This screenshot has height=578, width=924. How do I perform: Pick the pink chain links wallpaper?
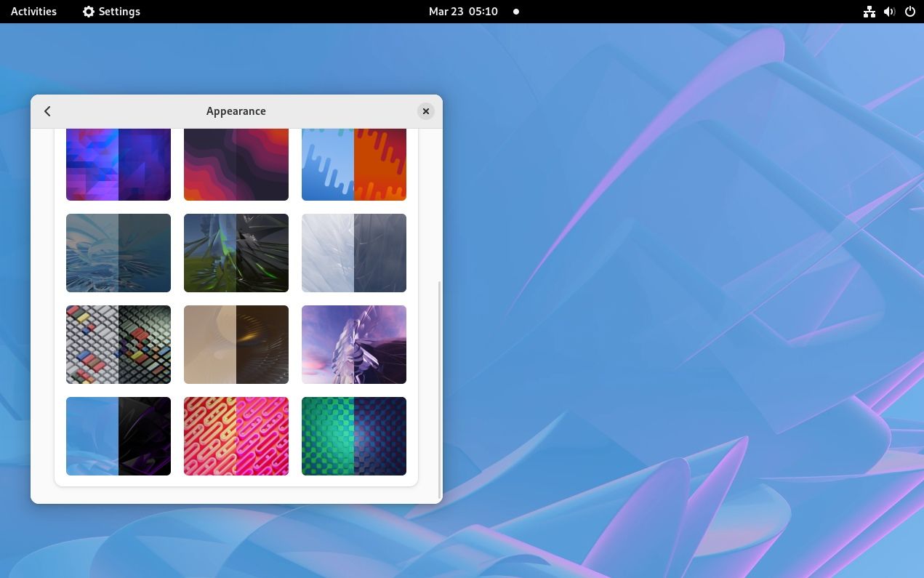(x=236, y=435)
